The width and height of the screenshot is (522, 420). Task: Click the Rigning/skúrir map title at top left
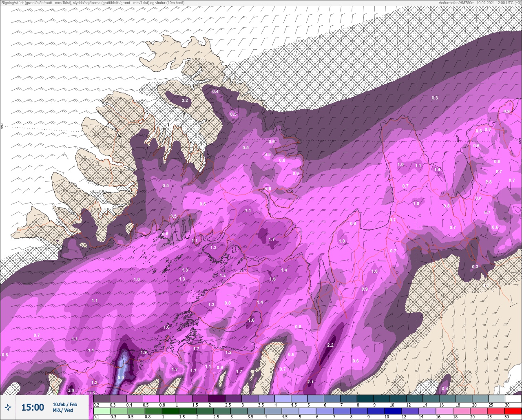[x=92, y=2]
